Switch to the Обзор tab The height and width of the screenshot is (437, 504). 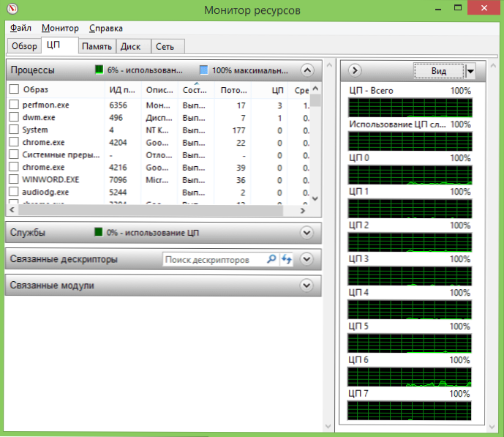[24, 46]
